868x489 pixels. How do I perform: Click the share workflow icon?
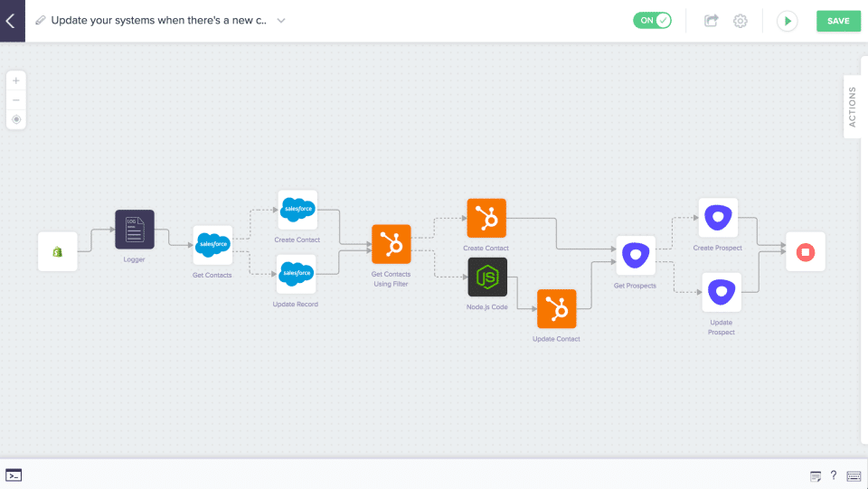click(712, 21)
